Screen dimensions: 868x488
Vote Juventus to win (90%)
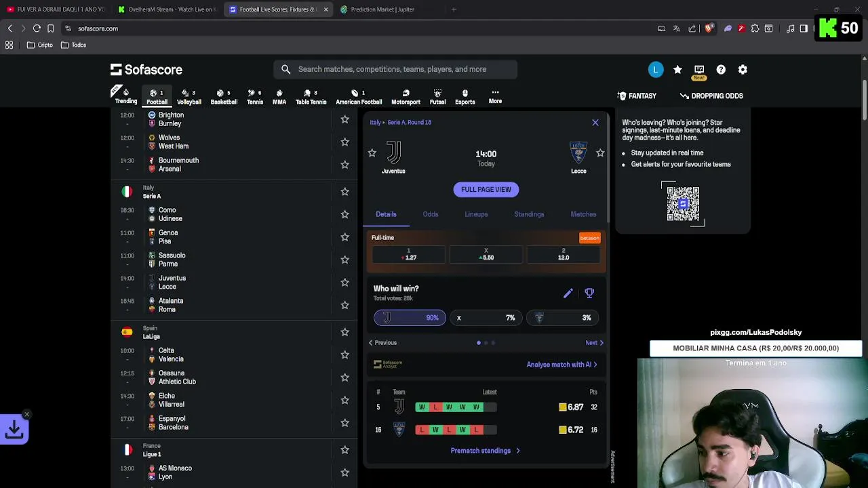coord(410,318)
